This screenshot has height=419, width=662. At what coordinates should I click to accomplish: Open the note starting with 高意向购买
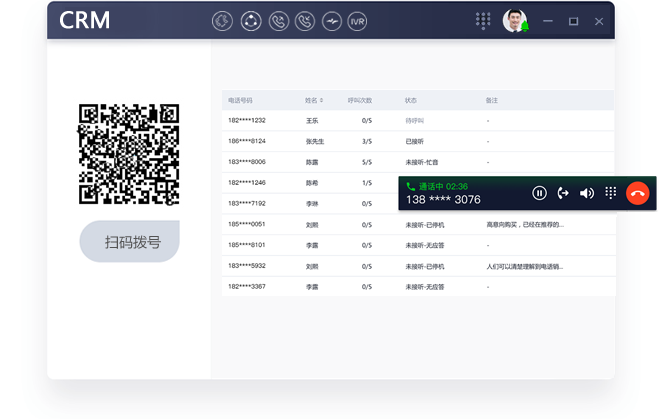525,225
